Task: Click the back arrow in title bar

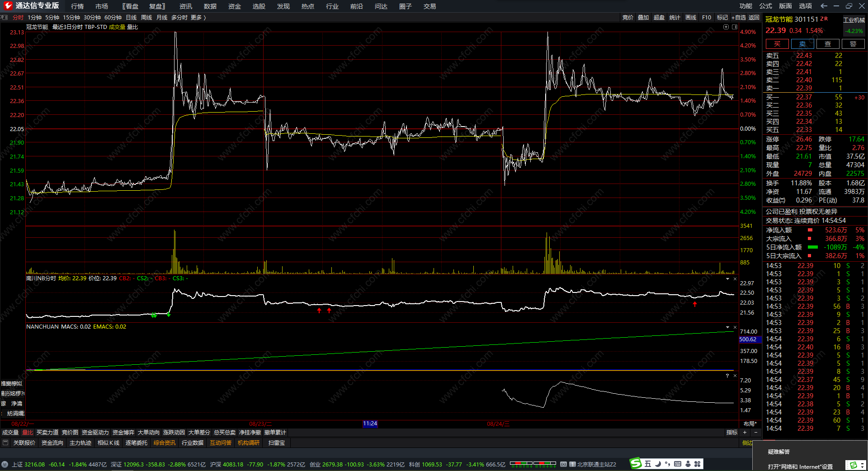Action: pos(824,6)
